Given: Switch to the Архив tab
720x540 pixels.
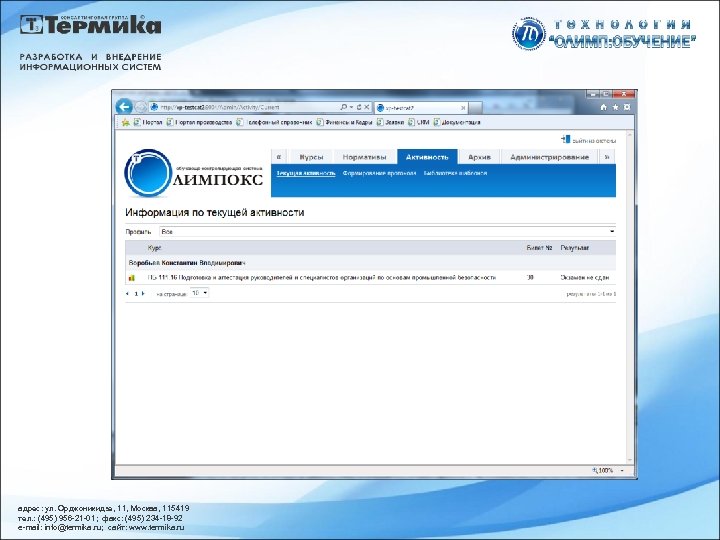Looking at the screenshot, I should click(x=479, y=157).
